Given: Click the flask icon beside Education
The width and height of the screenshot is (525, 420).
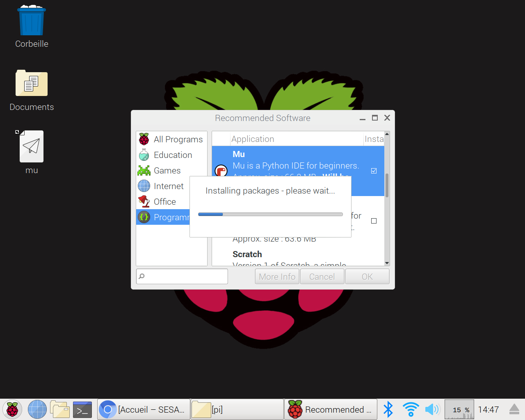Looking at the screenshot, I should [144, 155].
